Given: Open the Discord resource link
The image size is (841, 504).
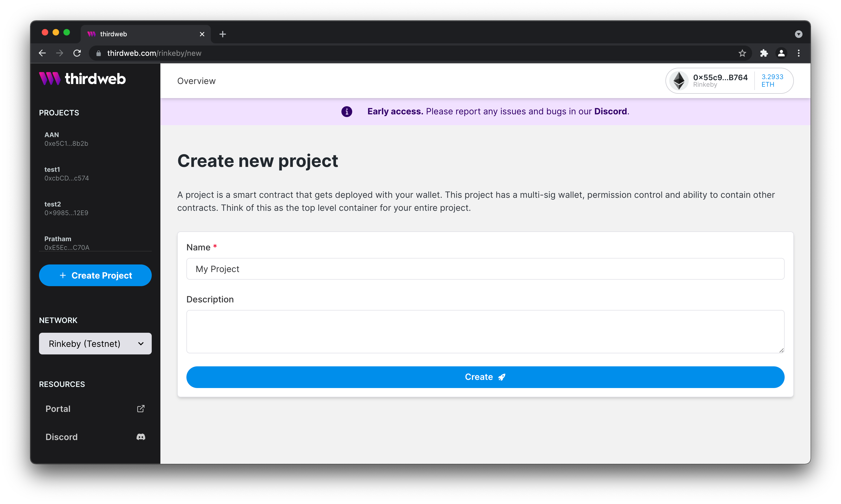Looking at the screenshot, I should (95, 437).
